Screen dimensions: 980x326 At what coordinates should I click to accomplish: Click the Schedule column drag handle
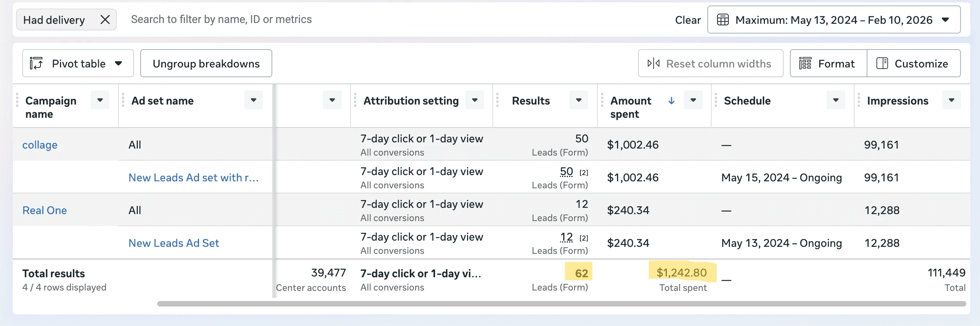coord(716,100)
